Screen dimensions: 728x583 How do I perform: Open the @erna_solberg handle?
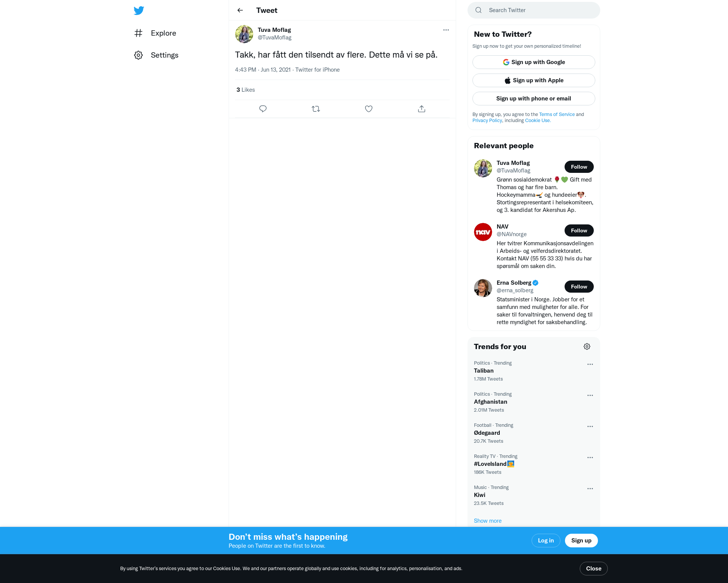click(515, 290)
